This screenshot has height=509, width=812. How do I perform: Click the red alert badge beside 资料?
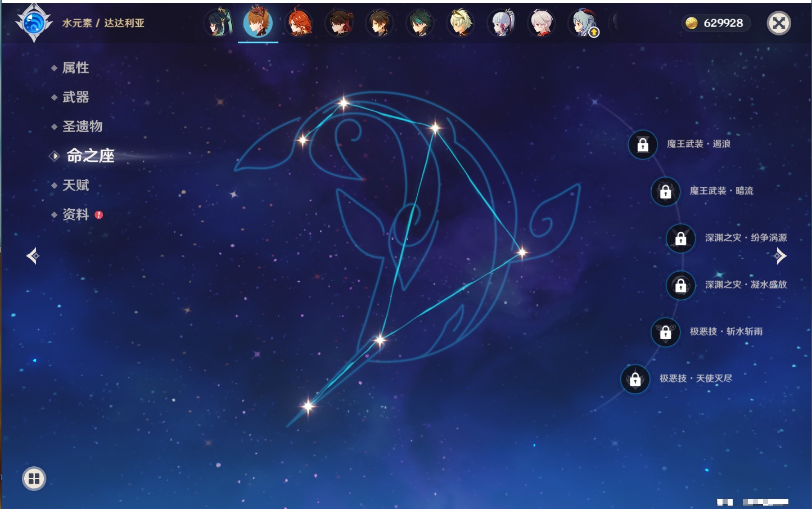99,215
